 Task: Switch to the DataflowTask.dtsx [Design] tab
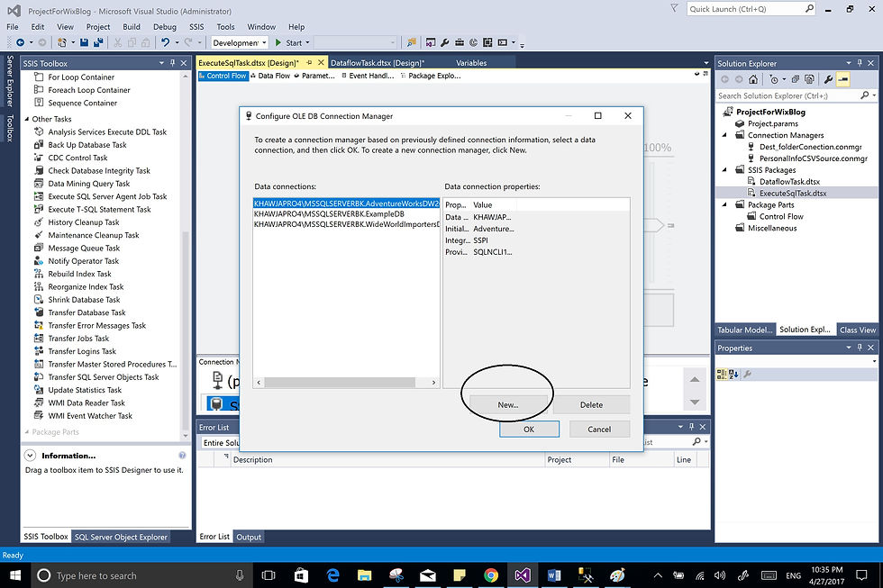[378, 63]
